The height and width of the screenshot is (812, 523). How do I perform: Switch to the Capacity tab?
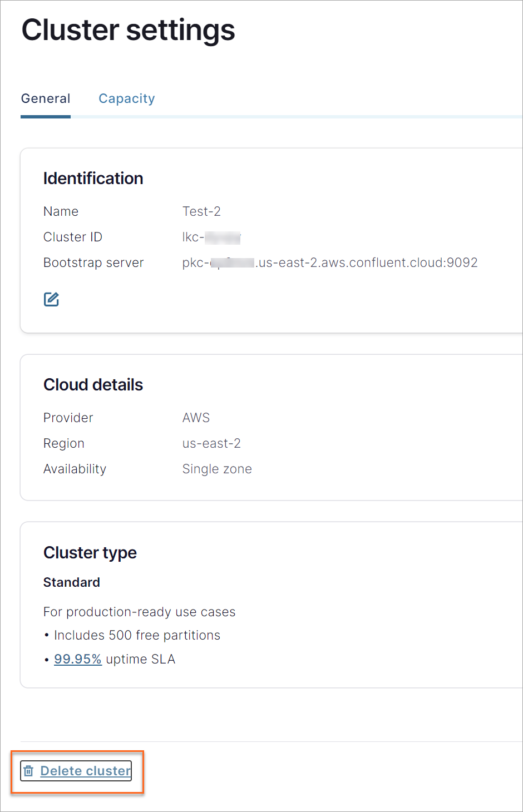126,98
